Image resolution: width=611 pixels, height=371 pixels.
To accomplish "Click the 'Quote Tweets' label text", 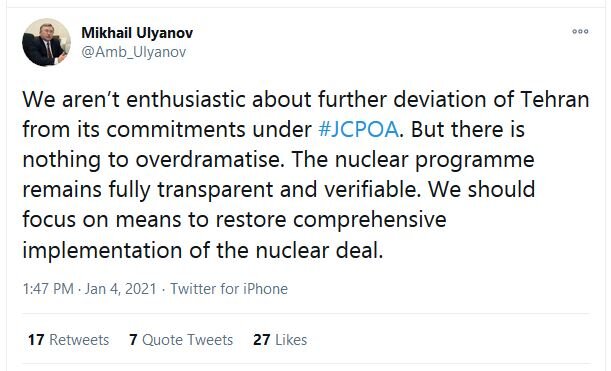I will (x=187, y=339).
